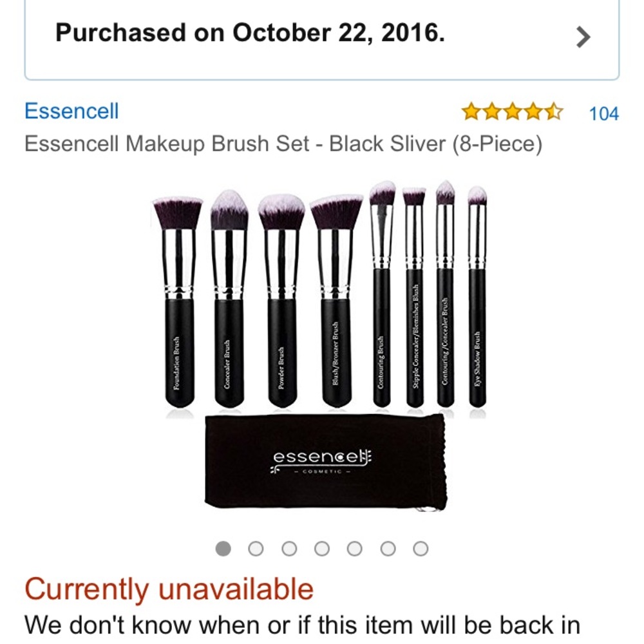
Task: Activate the fourth image pagination dot
Action: (x=320, y=548)
